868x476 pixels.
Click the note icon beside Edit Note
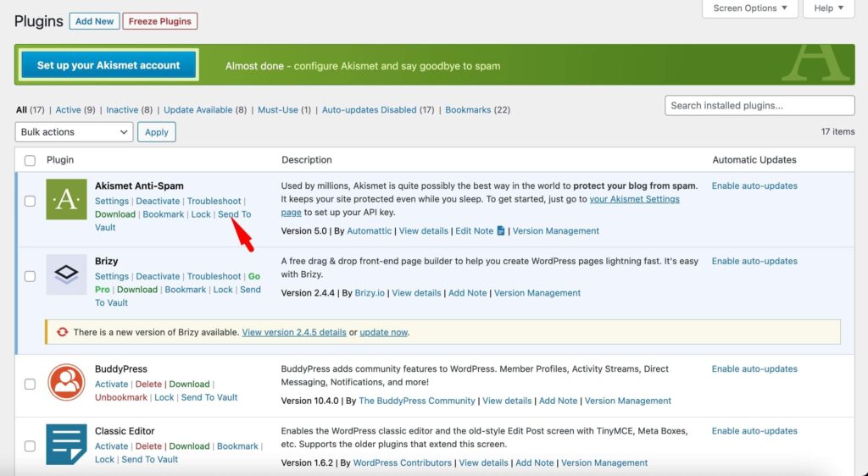[x=500, y=230]
